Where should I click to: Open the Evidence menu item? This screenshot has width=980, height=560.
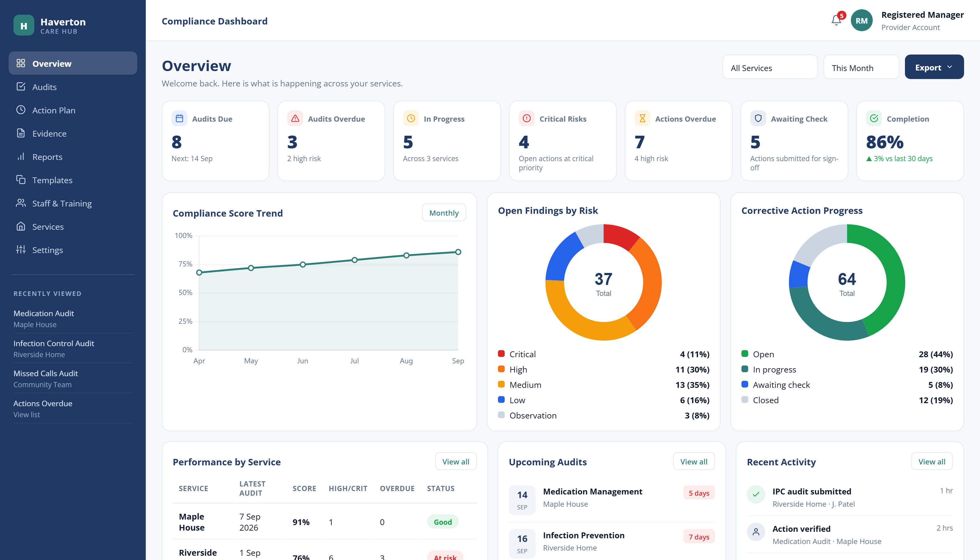pyautogui.click(x=73, y=133)
